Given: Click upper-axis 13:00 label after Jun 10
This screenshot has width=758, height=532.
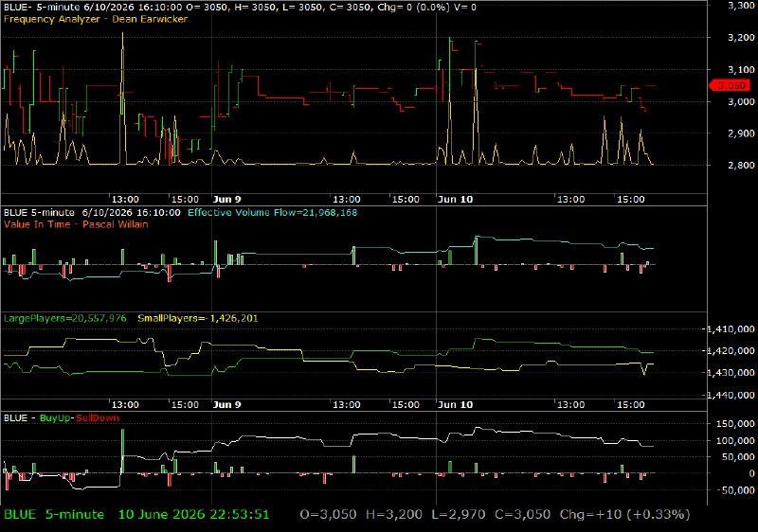Looking at the screenshot, I should click(571, 199).
